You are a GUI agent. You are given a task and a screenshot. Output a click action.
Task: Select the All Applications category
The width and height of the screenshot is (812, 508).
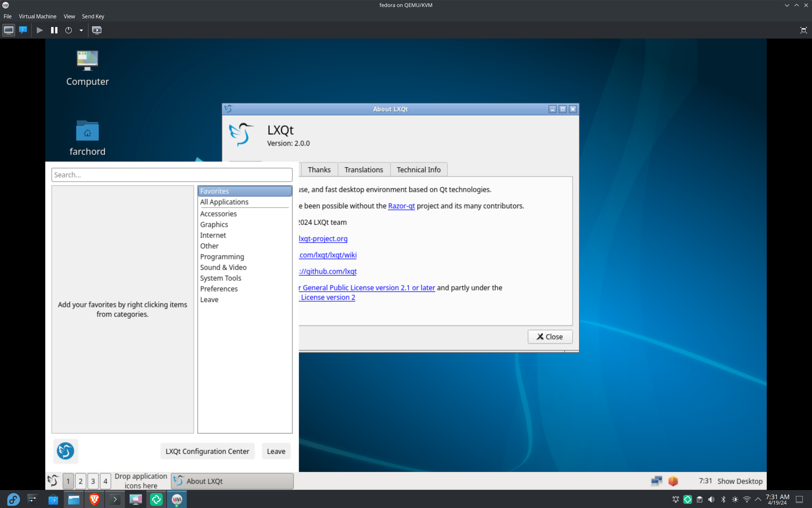pyautogui.click(x=245, y=202)
